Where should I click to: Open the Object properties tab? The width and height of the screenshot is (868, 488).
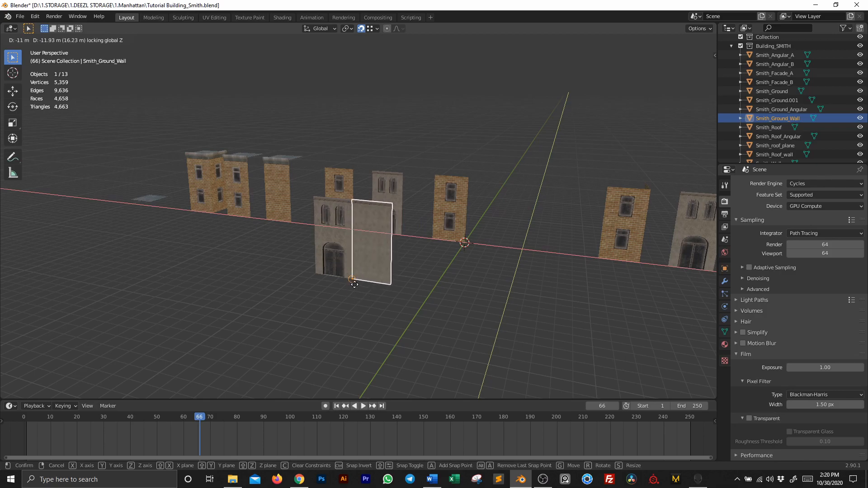725,268
